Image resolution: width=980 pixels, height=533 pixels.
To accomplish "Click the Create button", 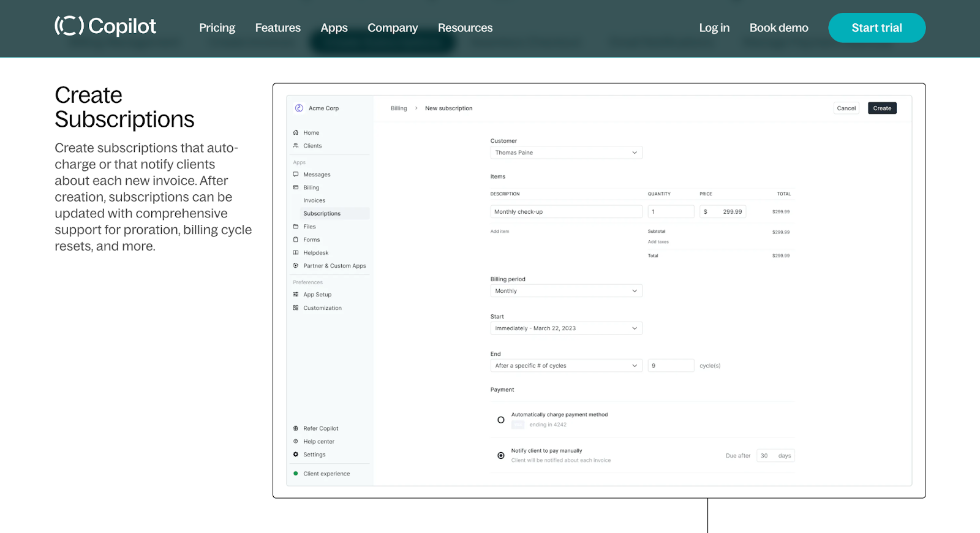I will [x=882, y=108].
